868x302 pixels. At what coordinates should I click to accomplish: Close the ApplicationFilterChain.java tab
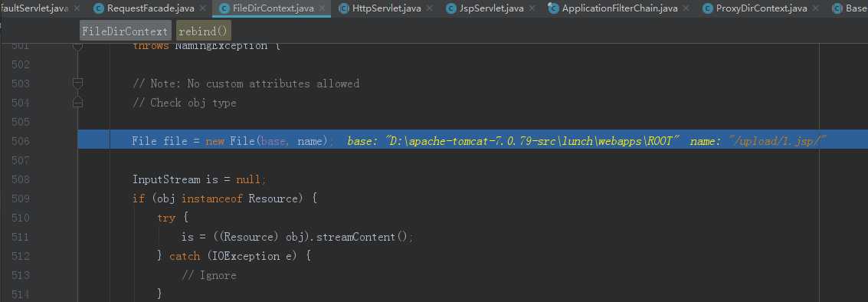(x=686, y=9)
